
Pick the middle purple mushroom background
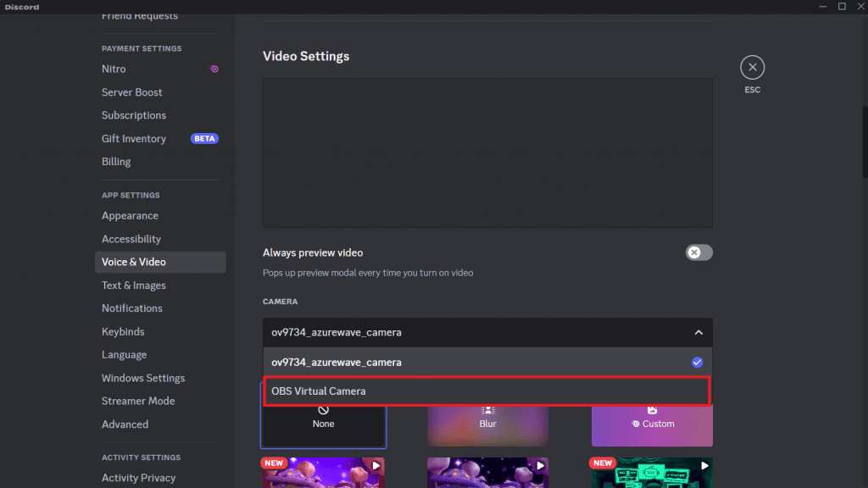pyautogui.click(x=487, y=473)
